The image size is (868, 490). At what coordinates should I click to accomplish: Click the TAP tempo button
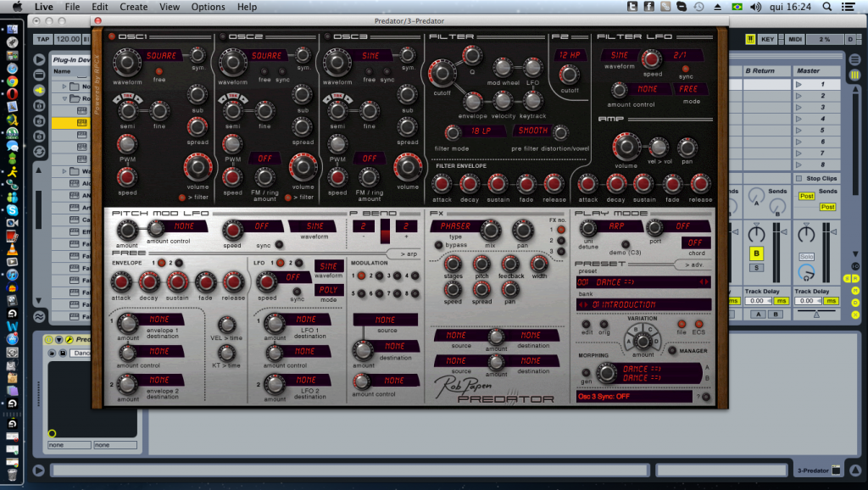43,39
